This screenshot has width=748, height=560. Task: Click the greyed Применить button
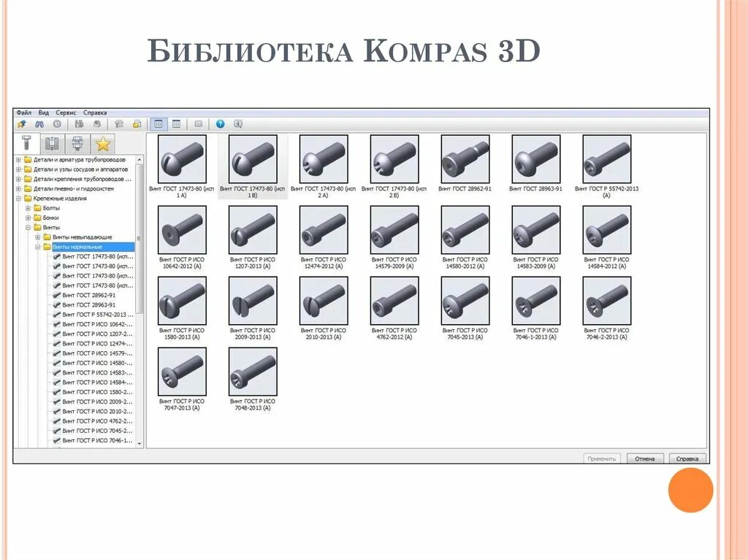(602, 459)
